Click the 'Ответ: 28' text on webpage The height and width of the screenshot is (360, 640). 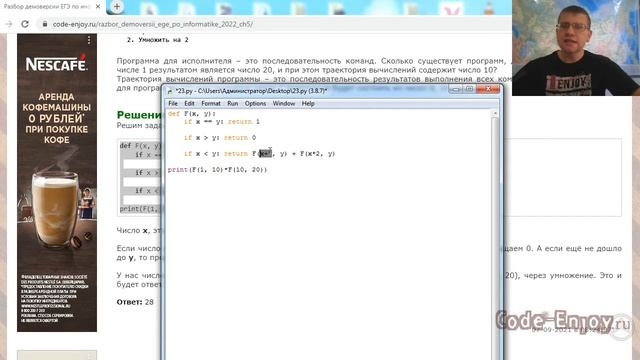[x=135, y=302]
